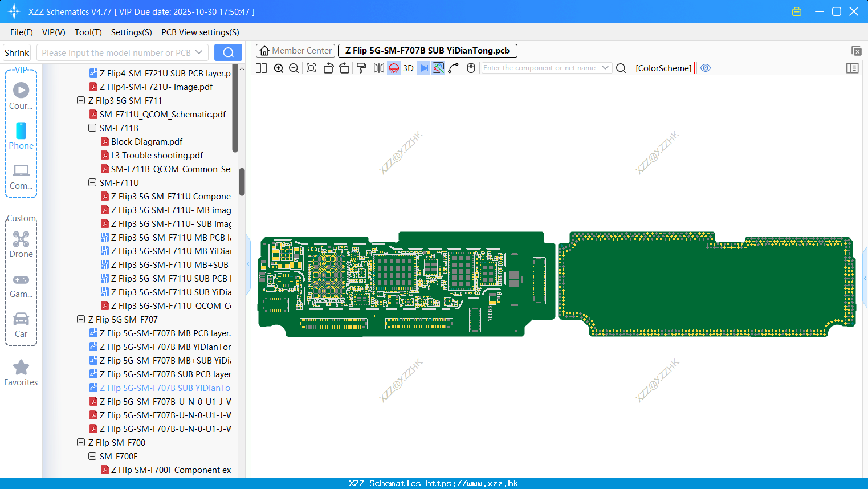Screen dimensions: 868x489
Task: Toggle the eye visibility icon next to ColorScheme
Action: (x=706, y=68)
